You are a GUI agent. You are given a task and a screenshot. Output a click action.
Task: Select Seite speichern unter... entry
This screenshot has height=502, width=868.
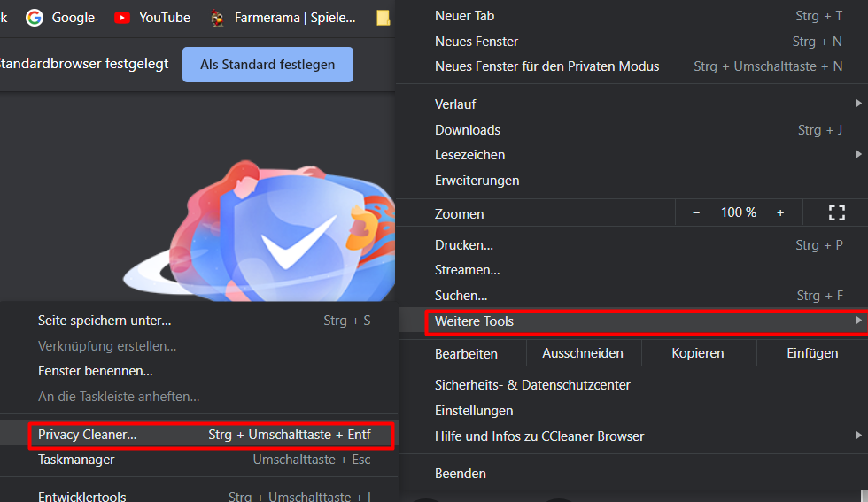pos(199,321)
